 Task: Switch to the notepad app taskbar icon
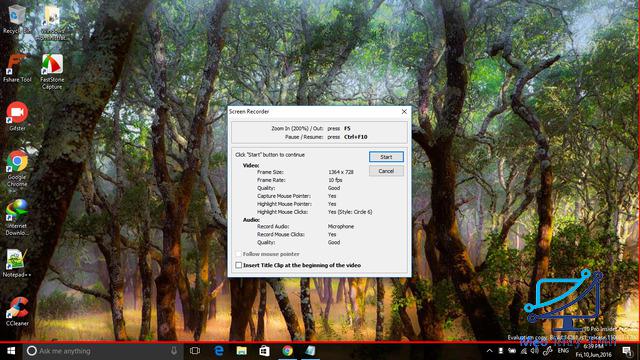[x=310, y=351]
